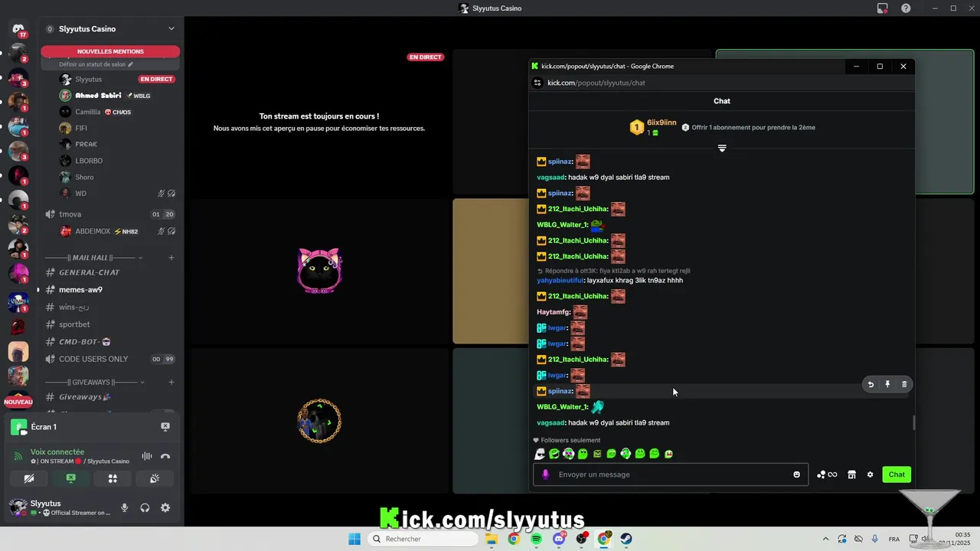Open Discord direct messages home icon
Viewport: 980px width, 551px height.
(18, 29)
